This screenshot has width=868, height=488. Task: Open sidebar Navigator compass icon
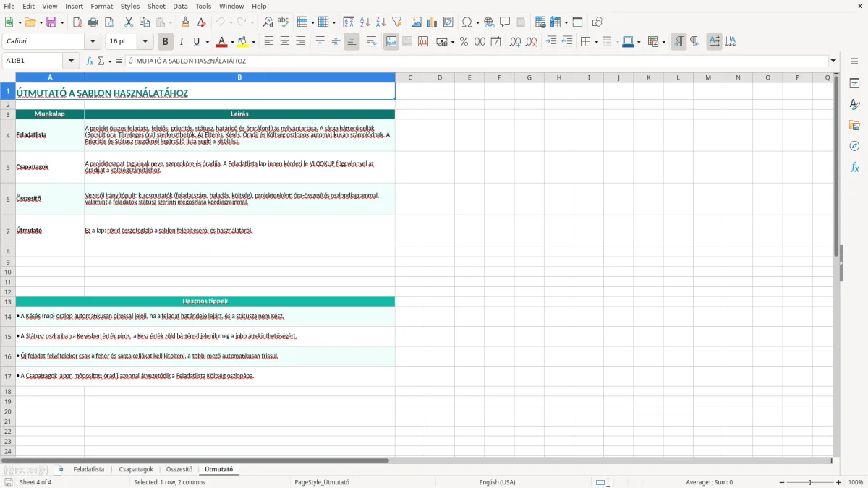click(x=854, y=146)
